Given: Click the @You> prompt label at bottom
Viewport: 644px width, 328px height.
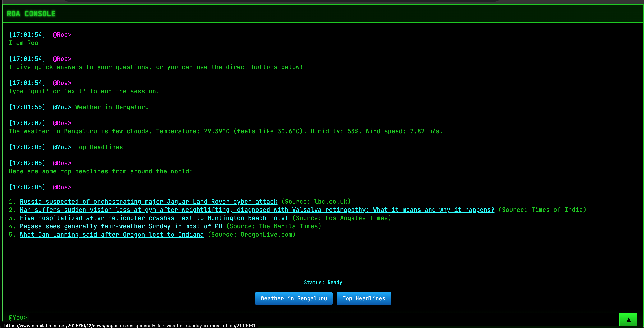Looking at the screenshot, I should click(x=18, y=317).
